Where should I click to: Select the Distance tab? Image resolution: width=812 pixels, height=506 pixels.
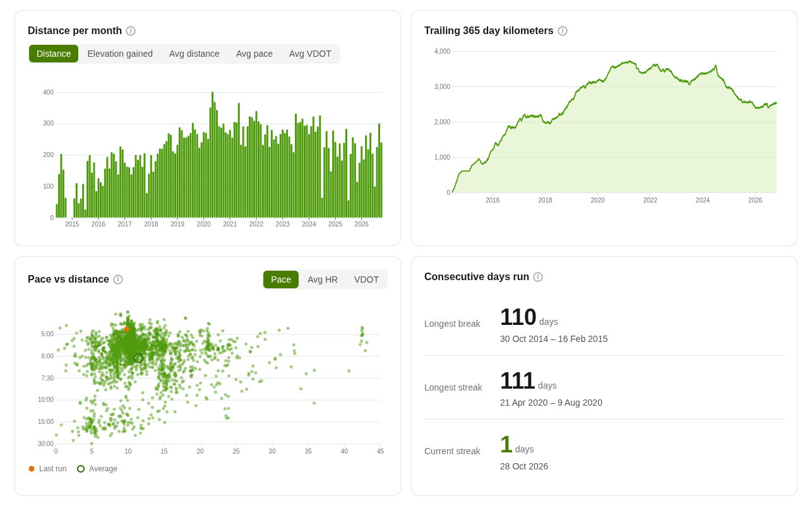click(54, 54)
